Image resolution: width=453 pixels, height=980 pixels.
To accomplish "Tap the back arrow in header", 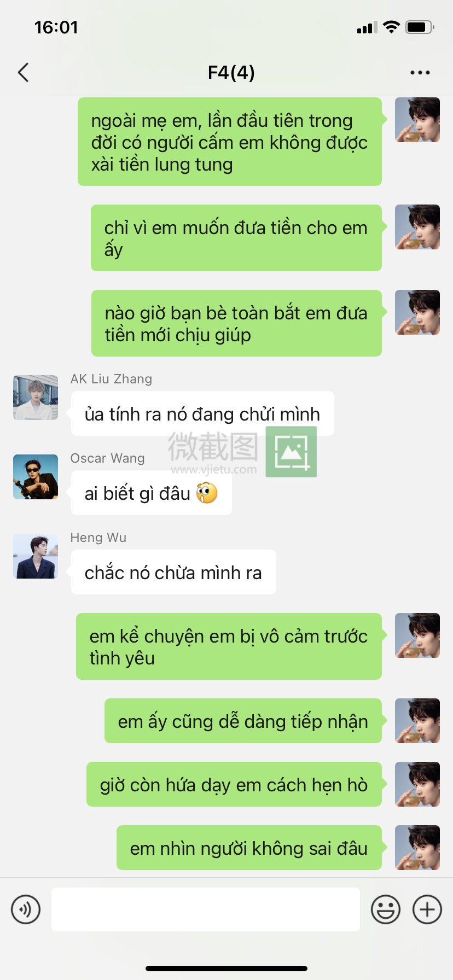I will tap(23, 72).
